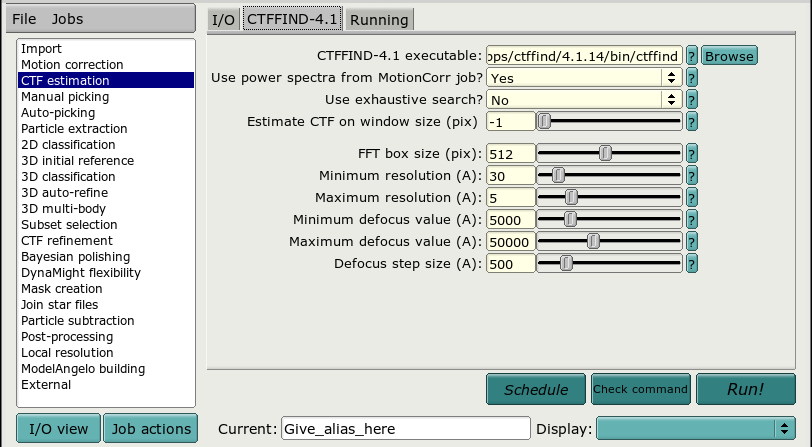This screenshot has width=812, height=447.
Task: Select CTF refinement job type
Action: [106, 241]
